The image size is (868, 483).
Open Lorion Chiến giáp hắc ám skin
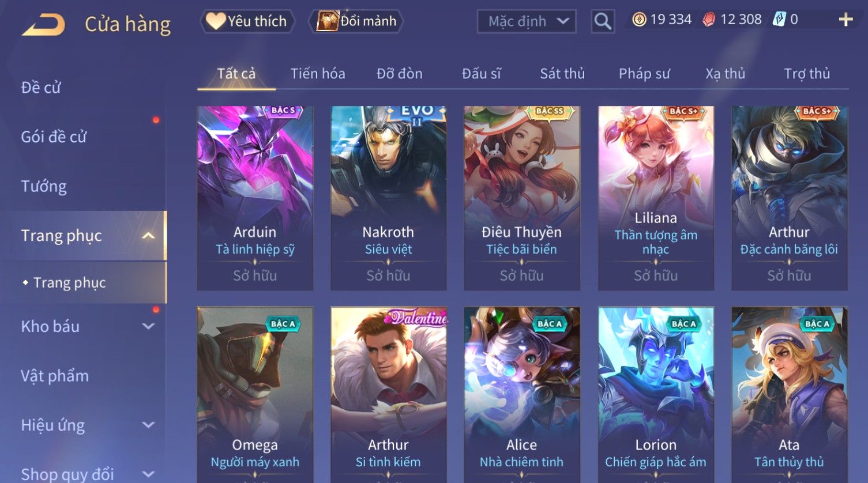pyautogui.click(x=656, y=395)
